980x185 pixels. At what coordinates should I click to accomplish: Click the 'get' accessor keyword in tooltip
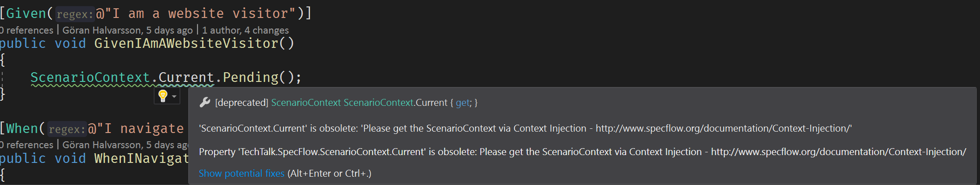coord(462,103)
